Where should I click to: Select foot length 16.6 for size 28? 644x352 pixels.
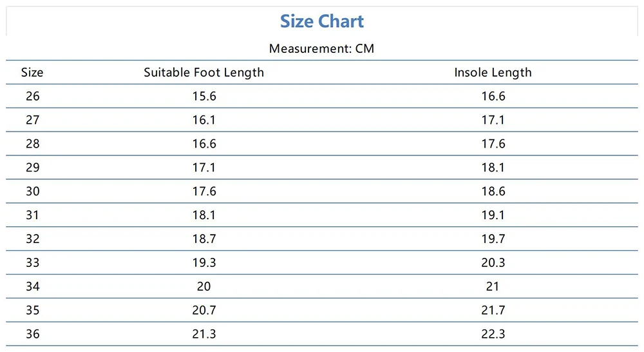click(204, 144)
